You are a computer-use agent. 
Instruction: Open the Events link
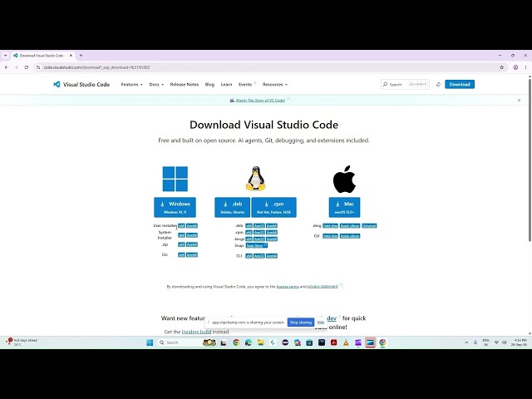pos(247,85)
